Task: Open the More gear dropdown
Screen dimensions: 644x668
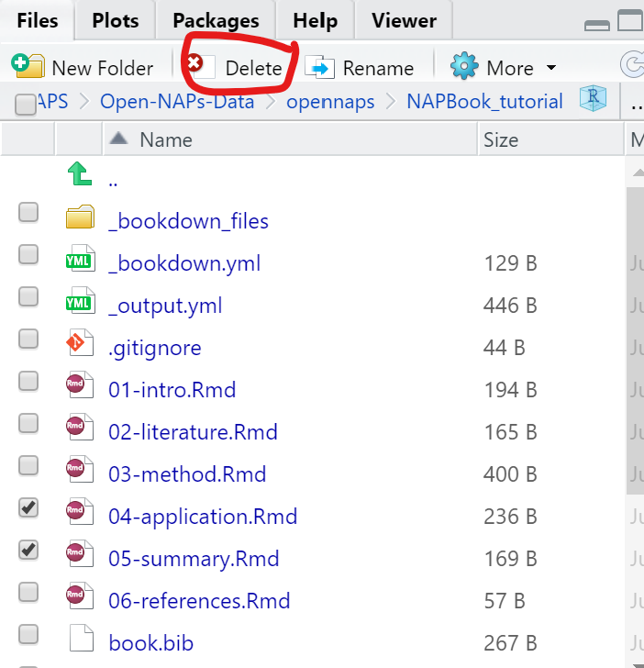Action: pos(504,68)
